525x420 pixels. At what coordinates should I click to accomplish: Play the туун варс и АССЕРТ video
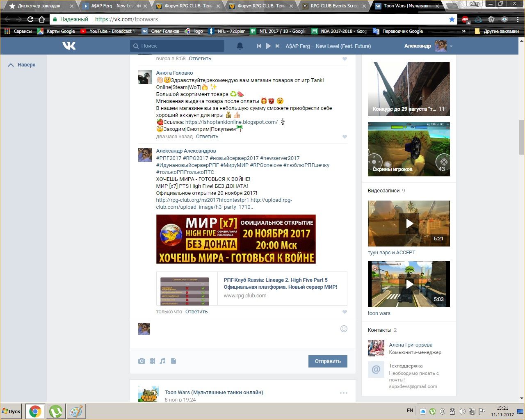(x=409, y=224)
